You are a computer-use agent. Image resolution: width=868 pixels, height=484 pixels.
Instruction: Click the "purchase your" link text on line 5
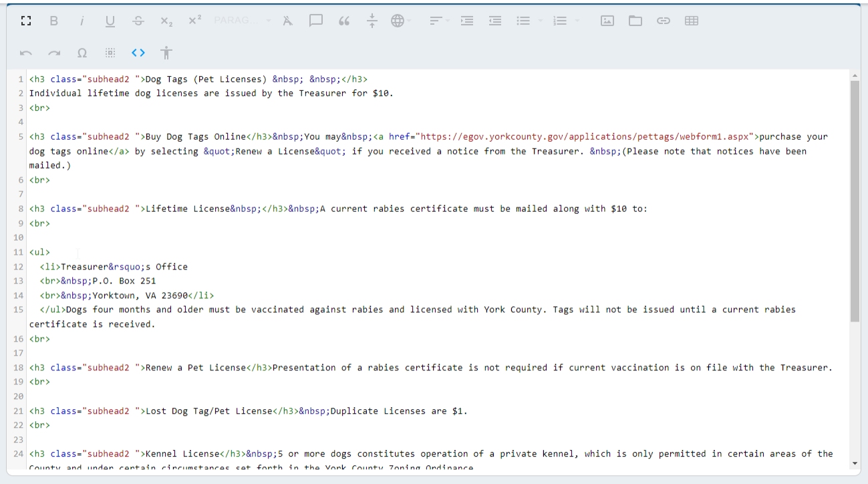click(x=794, y=136)
